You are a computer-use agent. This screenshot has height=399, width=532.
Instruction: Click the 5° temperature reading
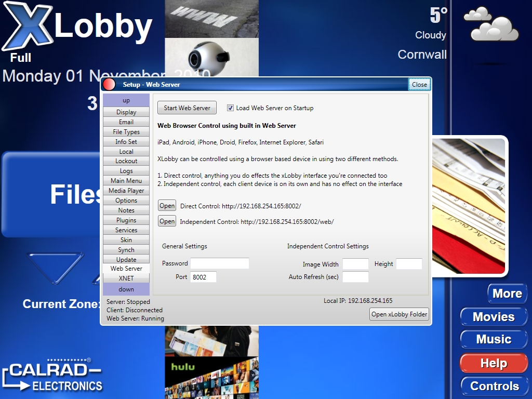438,15
